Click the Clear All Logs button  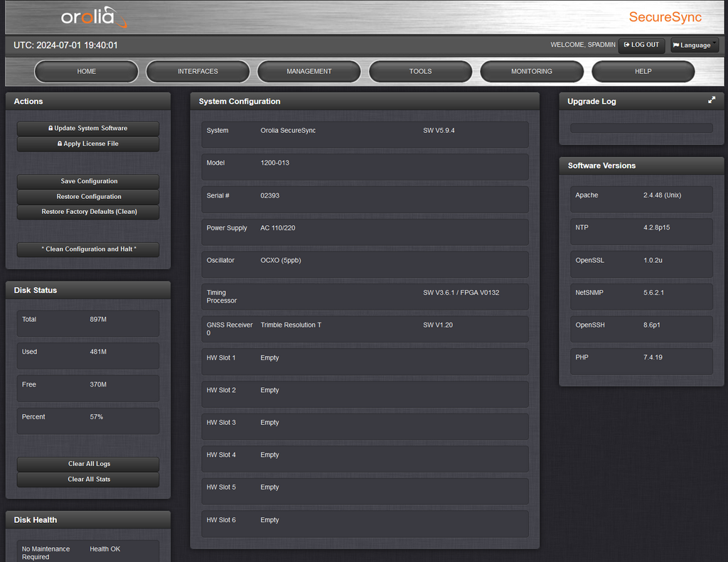(x=88, y=464)
